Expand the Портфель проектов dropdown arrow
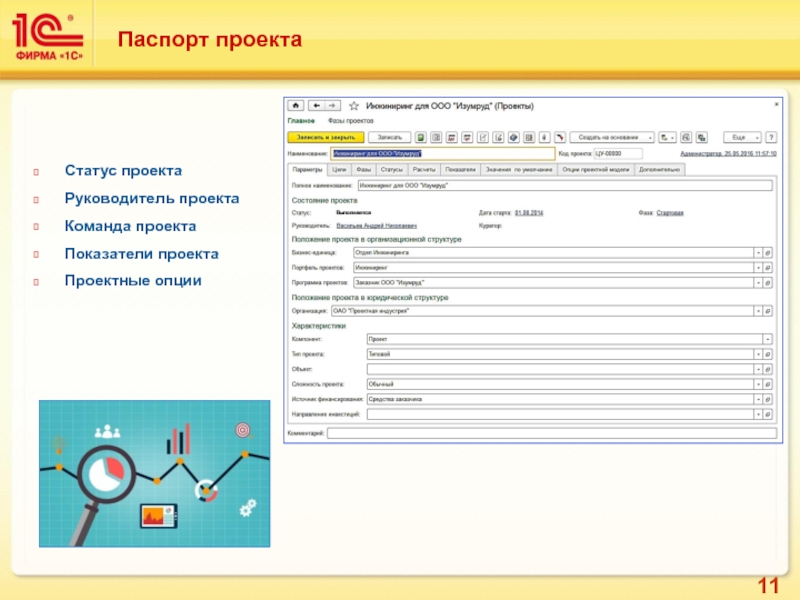The image size is (800, 600). click(757, 268)
